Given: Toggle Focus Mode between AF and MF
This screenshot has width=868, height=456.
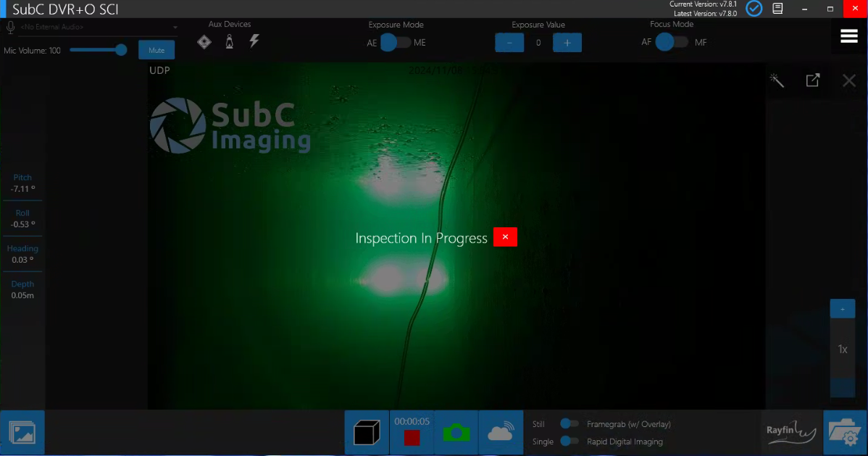Looking at the screenshot, I should pos(671,43).
